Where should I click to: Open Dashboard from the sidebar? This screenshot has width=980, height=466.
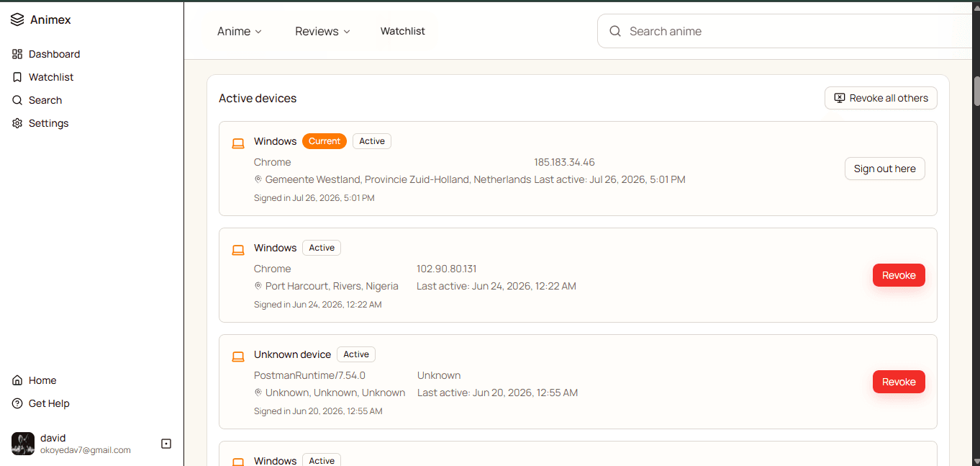click(x=46, y=54)
